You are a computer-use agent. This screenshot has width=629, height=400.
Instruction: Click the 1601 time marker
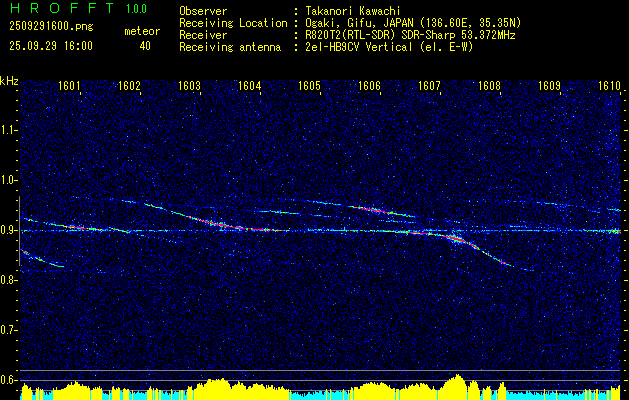click(69, 85)
